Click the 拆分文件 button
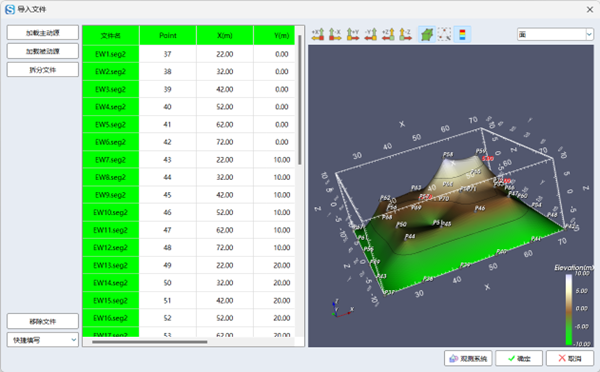The width and height of the screenshot is (600, 372). click(43, 70)
